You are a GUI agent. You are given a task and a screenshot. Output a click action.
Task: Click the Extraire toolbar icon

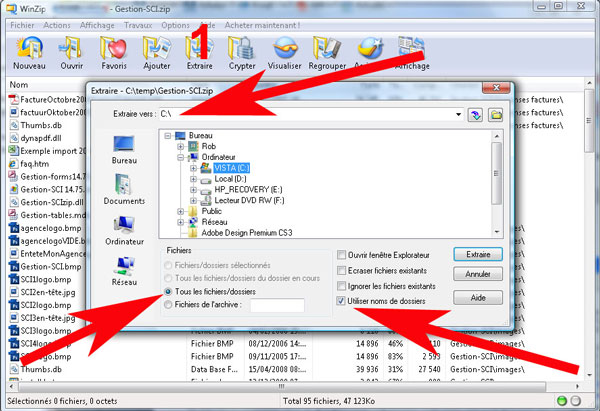pyautogui.click(x=199, y=53)
